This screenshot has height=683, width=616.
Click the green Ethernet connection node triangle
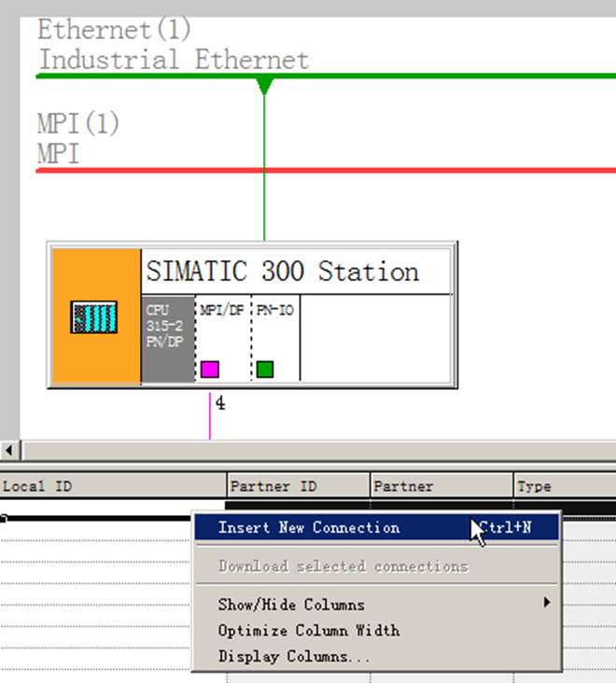coord(264,86)
